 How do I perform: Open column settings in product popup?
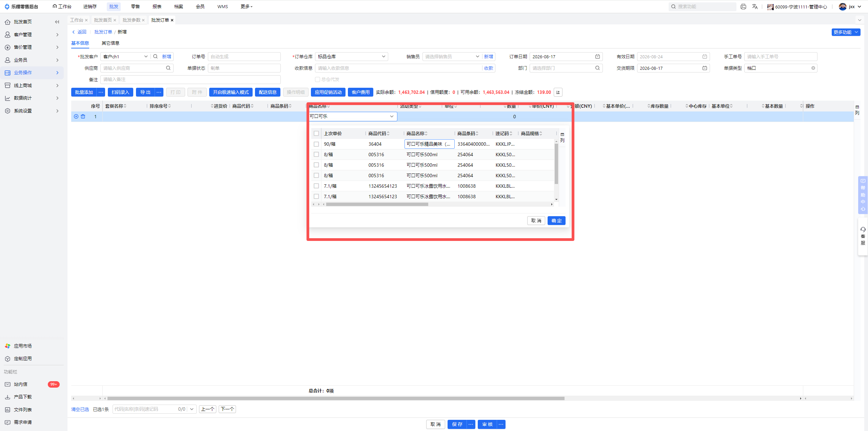tap(562, 138)
